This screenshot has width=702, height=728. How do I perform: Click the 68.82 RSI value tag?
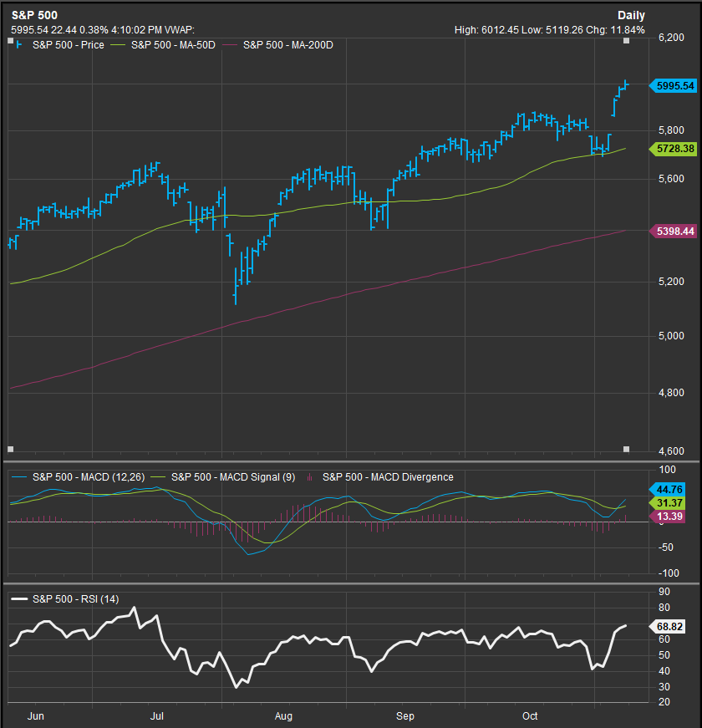coord(667,627)
